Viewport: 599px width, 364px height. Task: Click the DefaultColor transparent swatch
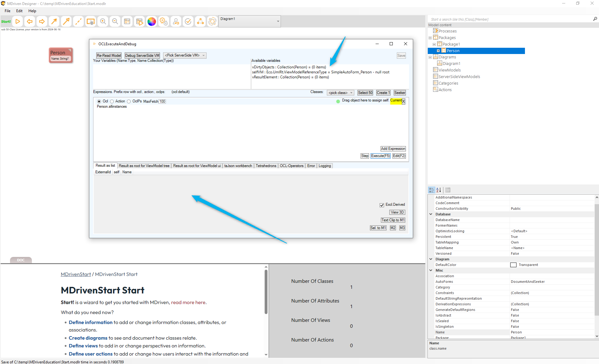[x=513, y=265]
